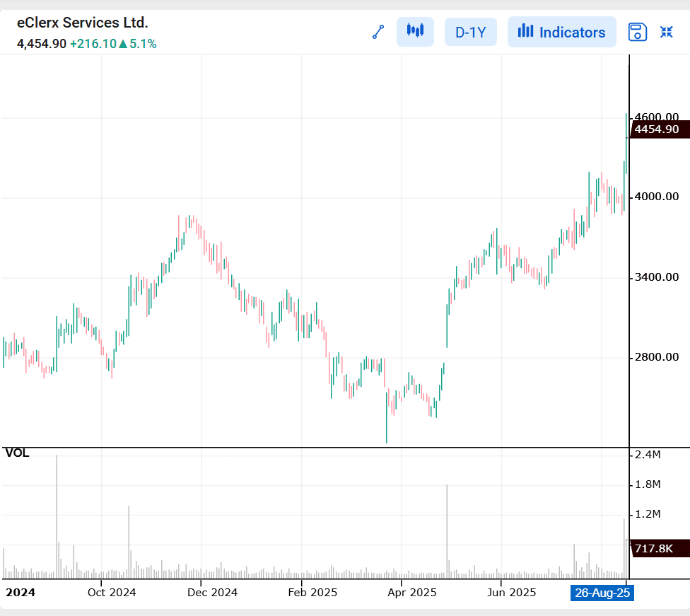Viewport: 690px width, 616px height.
Task: Click the 1.2M volume axis label
Action: [x=648, y=514]
